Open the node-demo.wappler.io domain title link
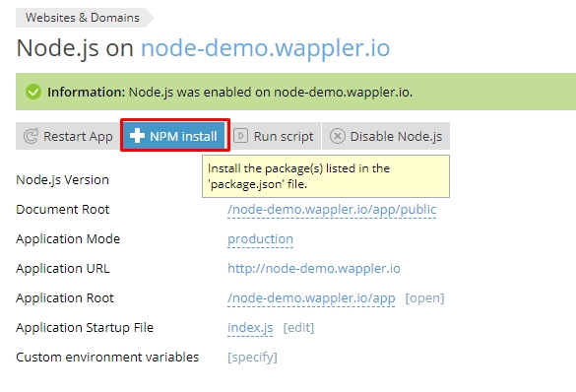The height and width of the screenshot is (392, 576). (265, 48)
